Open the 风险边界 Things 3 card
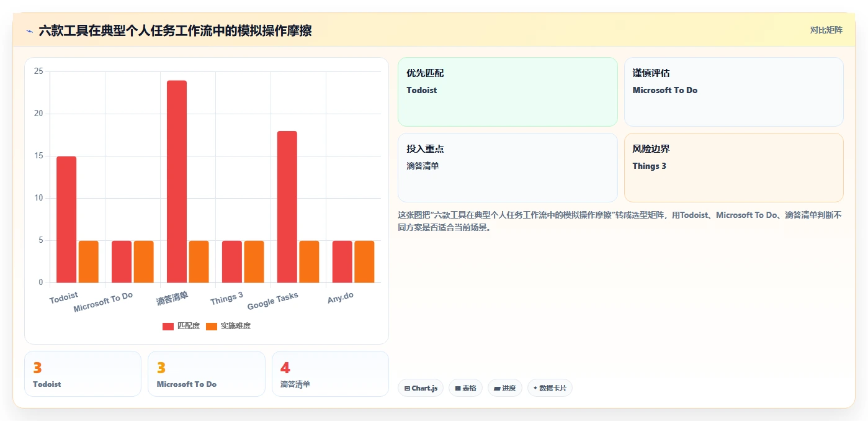The width and height of the screenshot is (868, 421). [x=733, y=168]
